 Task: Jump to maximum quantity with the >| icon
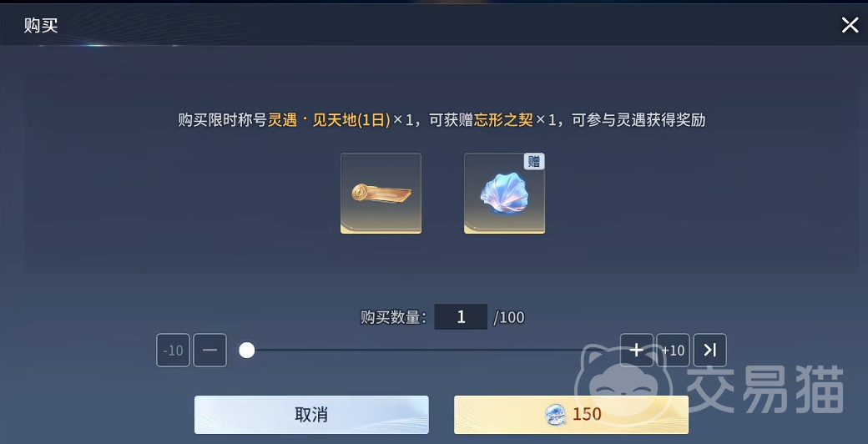pyautogui.click(x=709, y=350)
